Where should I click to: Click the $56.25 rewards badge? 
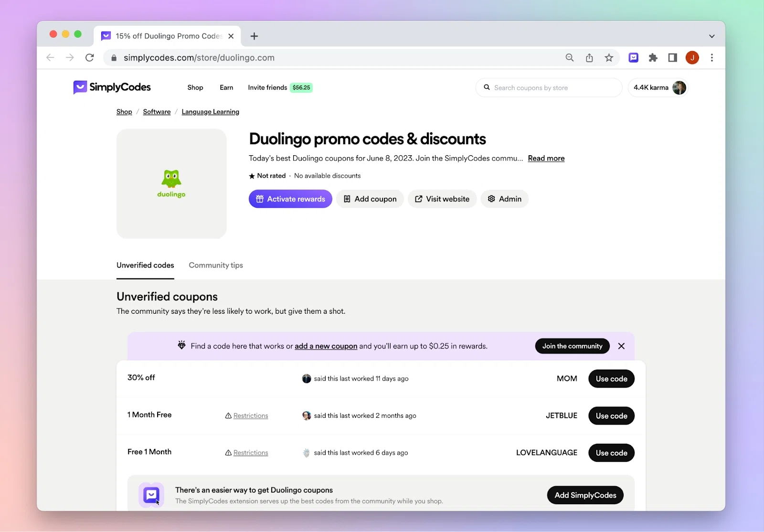(x=301, y=87)
